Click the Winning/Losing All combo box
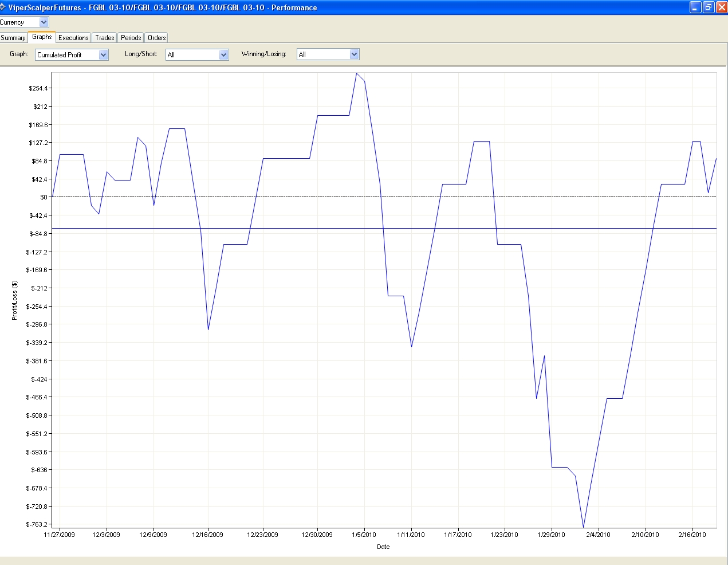 pos(328,54)
